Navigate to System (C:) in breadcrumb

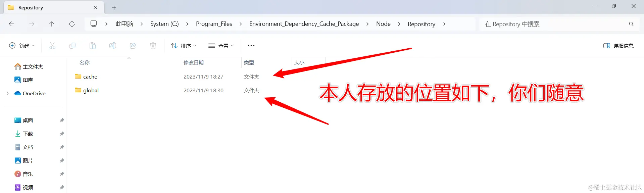click(164, 24)
